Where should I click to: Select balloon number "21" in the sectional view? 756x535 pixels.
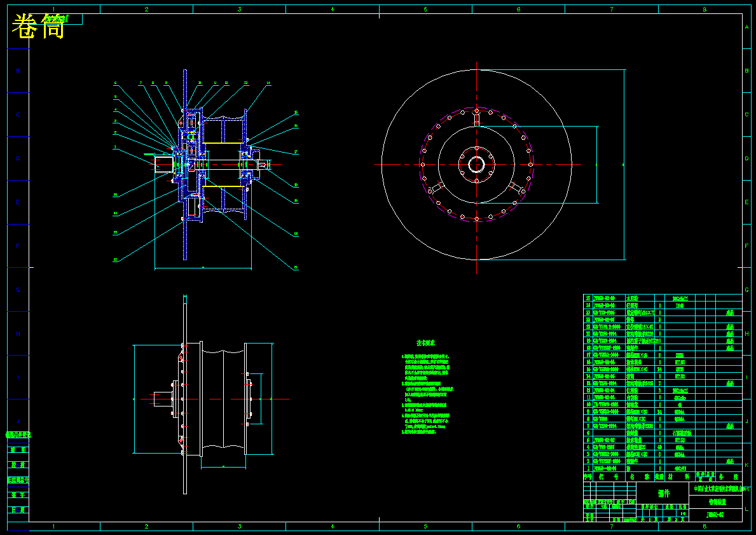[296, 268]
